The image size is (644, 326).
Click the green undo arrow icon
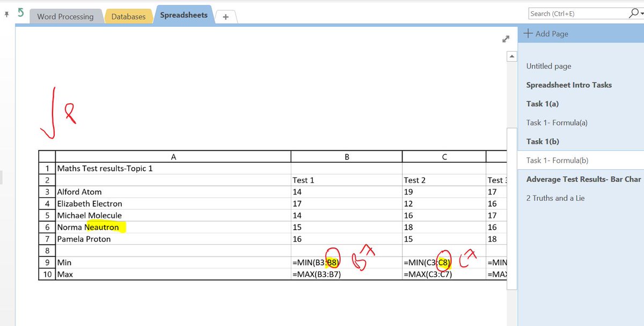click(x=20, y=13)
